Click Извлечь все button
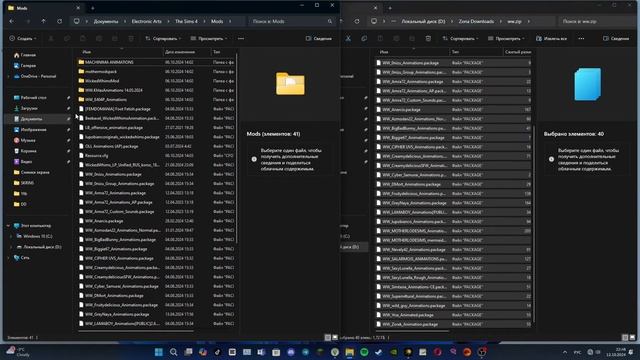 click(551, 38)
